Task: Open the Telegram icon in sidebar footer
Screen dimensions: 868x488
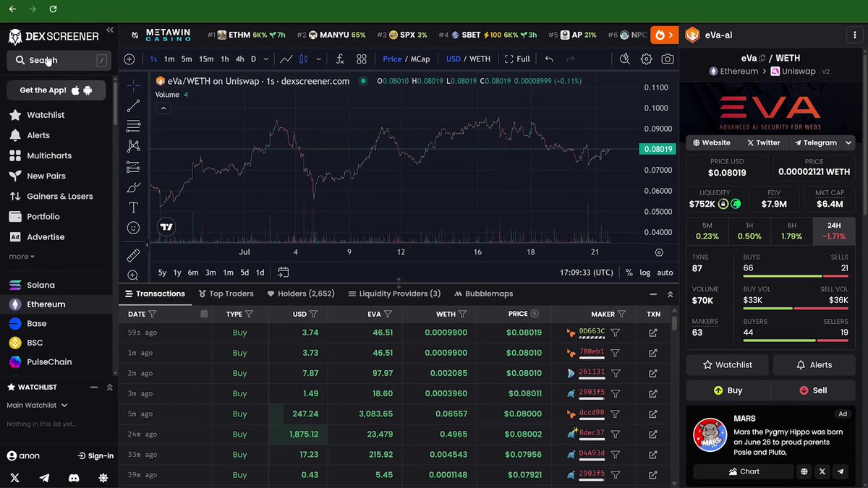Action: [45, 478]
